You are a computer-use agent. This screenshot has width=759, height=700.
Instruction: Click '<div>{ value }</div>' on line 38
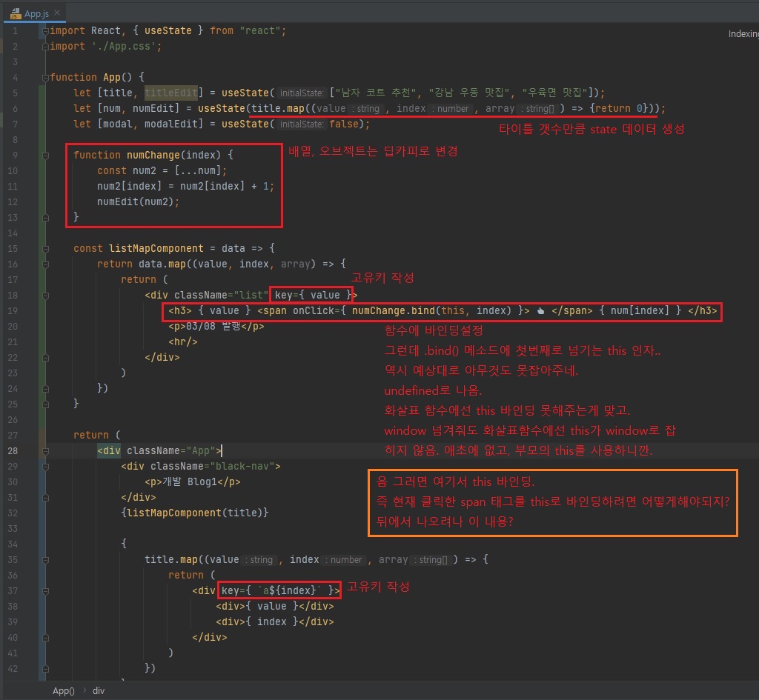click(x=275, y=606)
